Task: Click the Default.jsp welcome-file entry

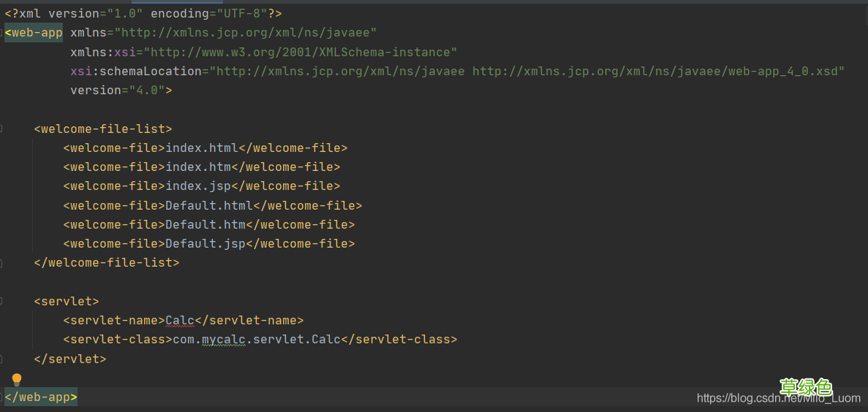Action: [x=205, y=243]
